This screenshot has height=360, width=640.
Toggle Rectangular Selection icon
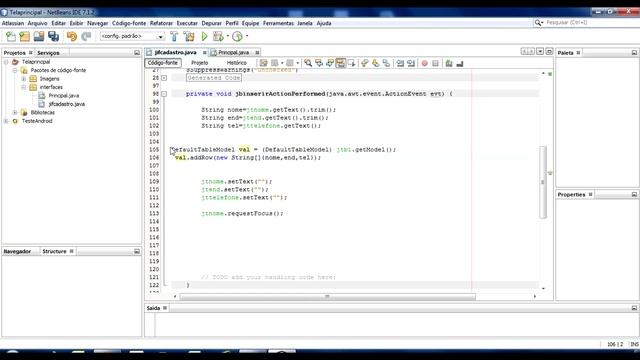351,63
